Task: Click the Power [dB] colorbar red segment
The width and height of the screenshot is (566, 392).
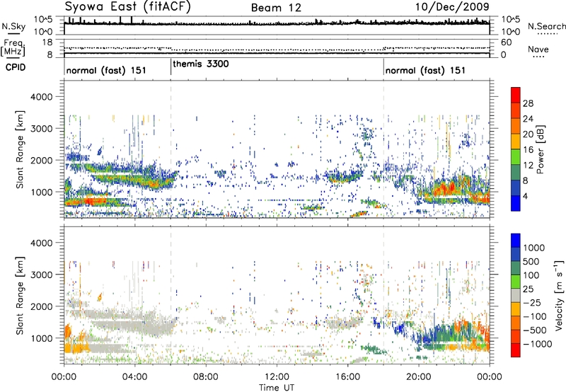Action: [x=516, y=95]
